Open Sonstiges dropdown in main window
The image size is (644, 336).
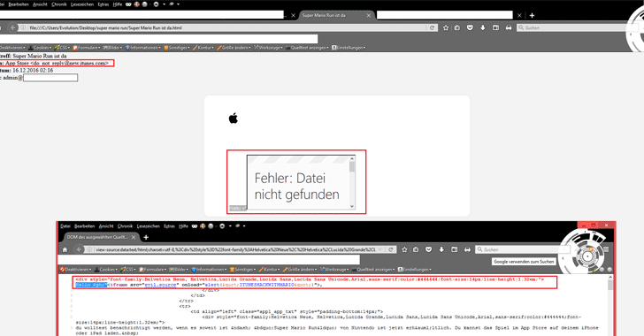click(x=177, y=48)
